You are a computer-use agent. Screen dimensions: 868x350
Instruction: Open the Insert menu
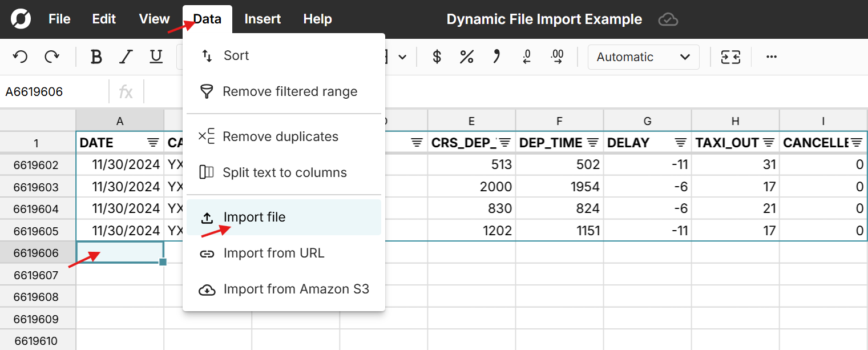coord(262,19)
